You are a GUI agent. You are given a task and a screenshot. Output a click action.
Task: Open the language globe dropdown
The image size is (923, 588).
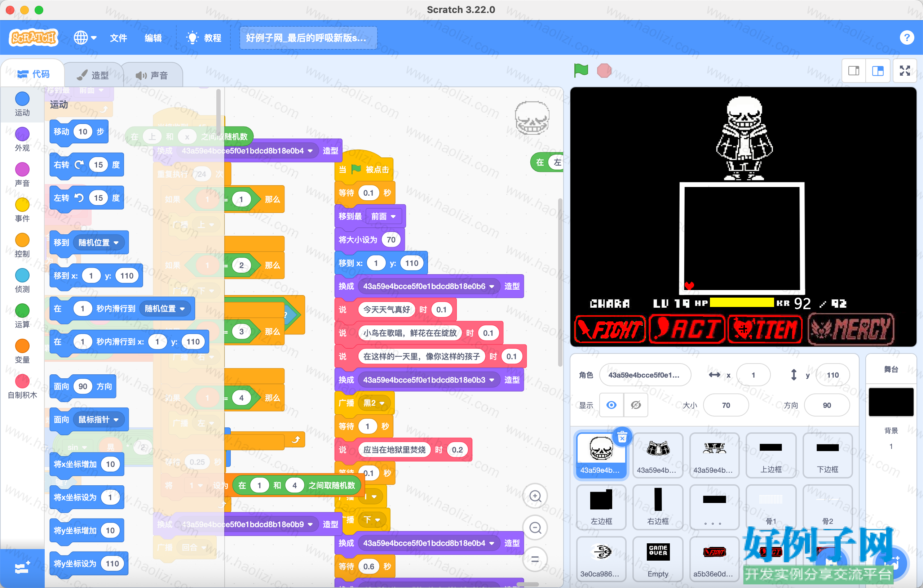click(85, 37)
